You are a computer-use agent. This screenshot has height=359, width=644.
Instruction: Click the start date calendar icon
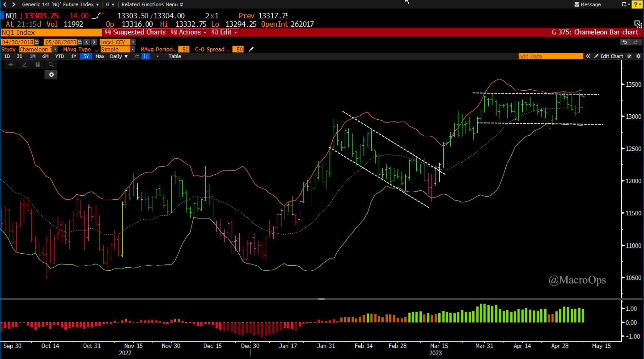(x=37, y=42)
